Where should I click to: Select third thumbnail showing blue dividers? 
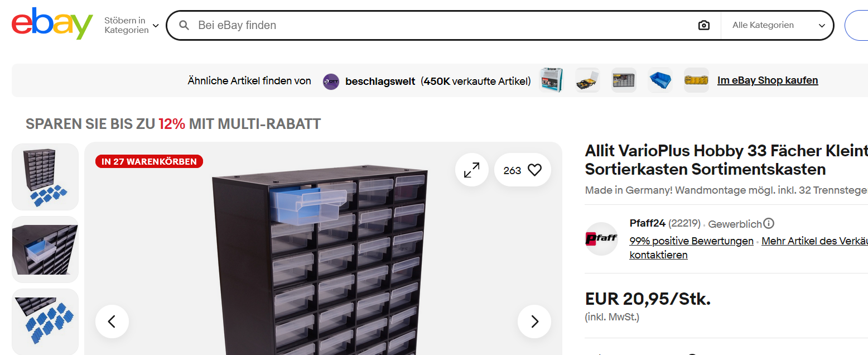point(45,322)
